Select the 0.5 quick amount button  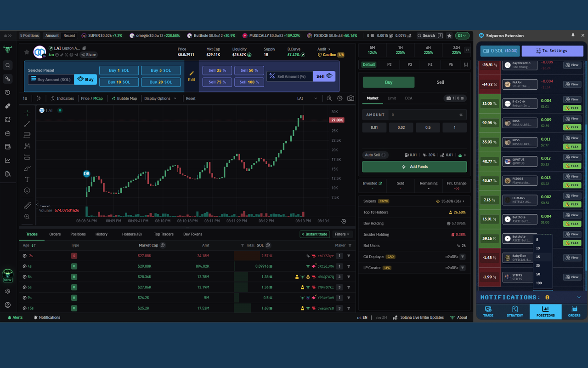click(x=428, y=127)
